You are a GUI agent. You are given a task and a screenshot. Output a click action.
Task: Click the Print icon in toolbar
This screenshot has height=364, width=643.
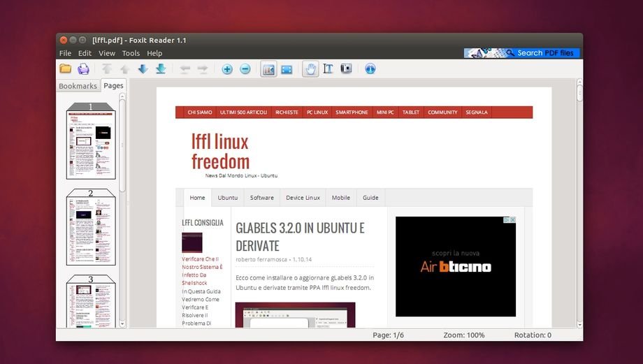83,68
